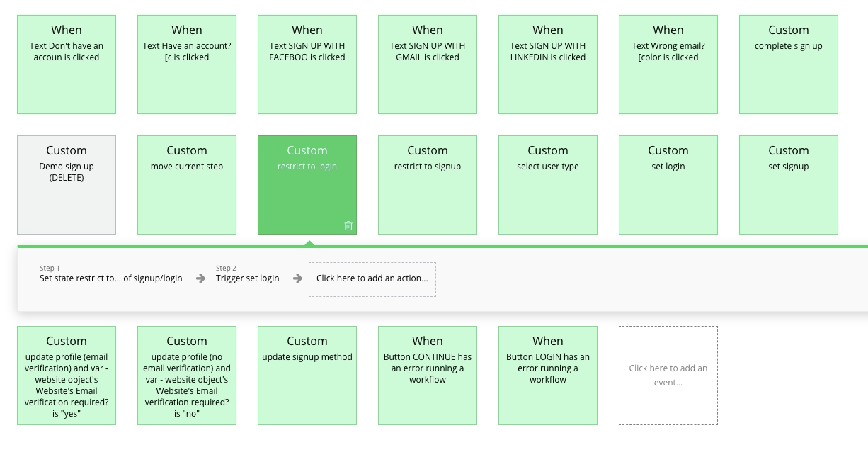Open the 'move current step' custom event

[187, 185]
